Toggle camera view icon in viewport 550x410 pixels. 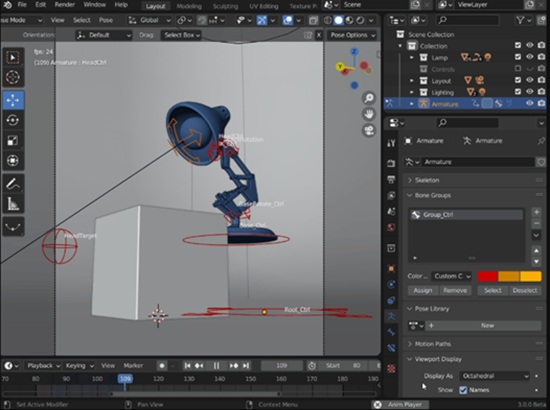click(369, 130)
